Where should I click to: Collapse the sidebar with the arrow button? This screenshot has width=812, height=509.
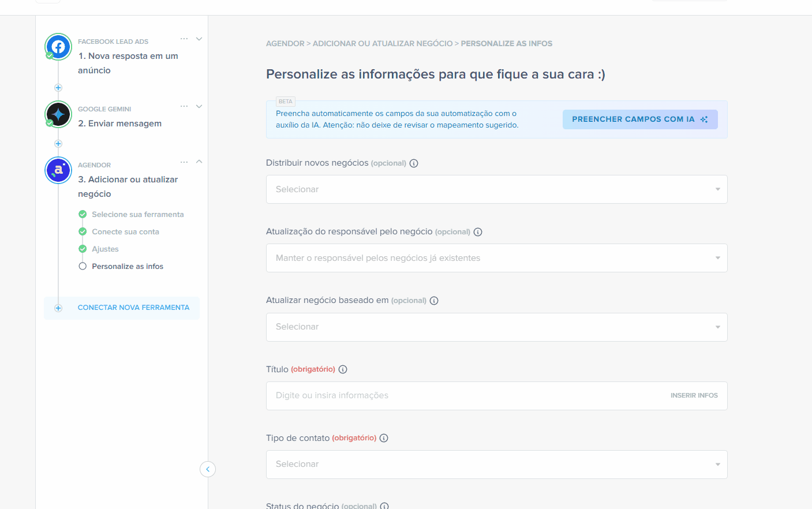[x=208, y=469]
